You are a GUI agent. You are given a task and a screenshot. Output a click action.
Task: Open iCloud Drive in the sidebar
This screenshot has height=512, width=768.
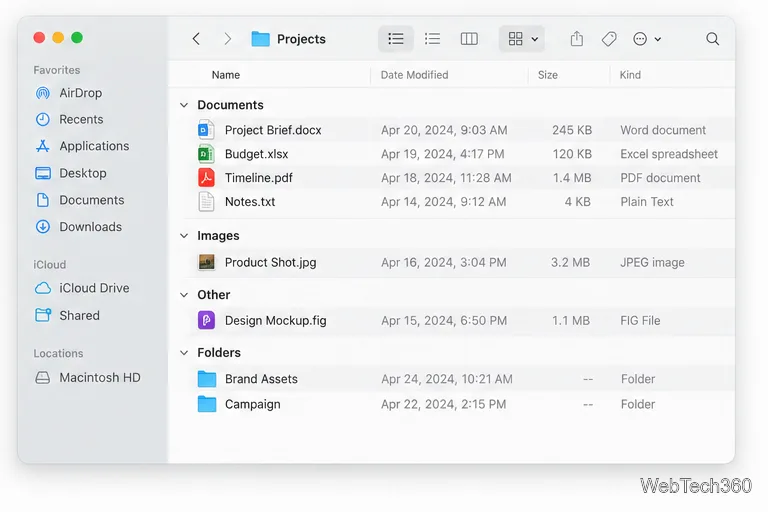pyautogui.click(x=94, y=288)
